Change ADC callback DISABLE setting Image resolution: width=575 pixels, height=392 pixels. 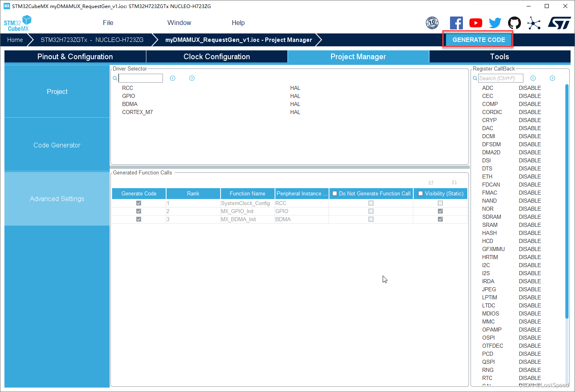[x=530, y=88]
